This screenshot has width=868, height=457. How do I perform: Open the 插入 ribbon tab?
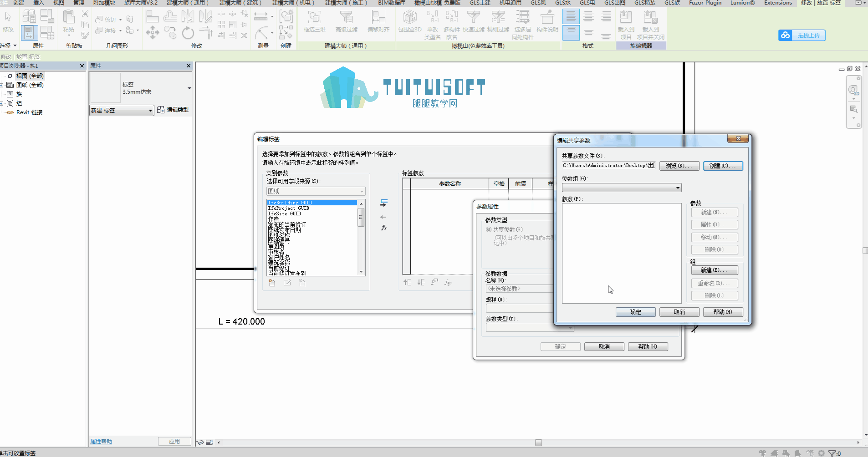(x=39, y=3)
